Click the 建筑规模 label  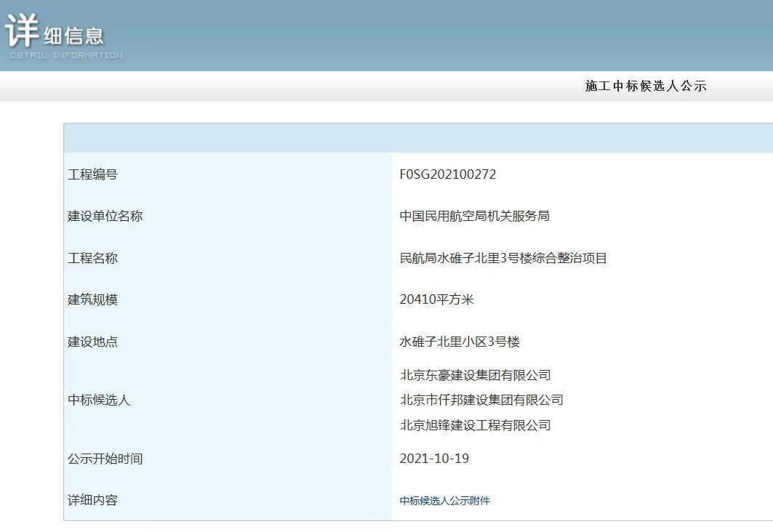pyautogui.click(x=92, y=299)
